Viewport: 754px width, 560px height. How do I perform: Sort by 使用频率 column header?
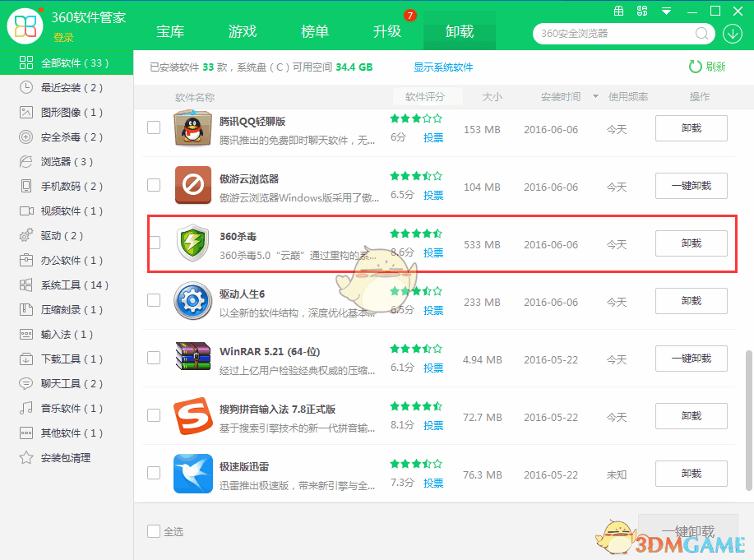628,97
